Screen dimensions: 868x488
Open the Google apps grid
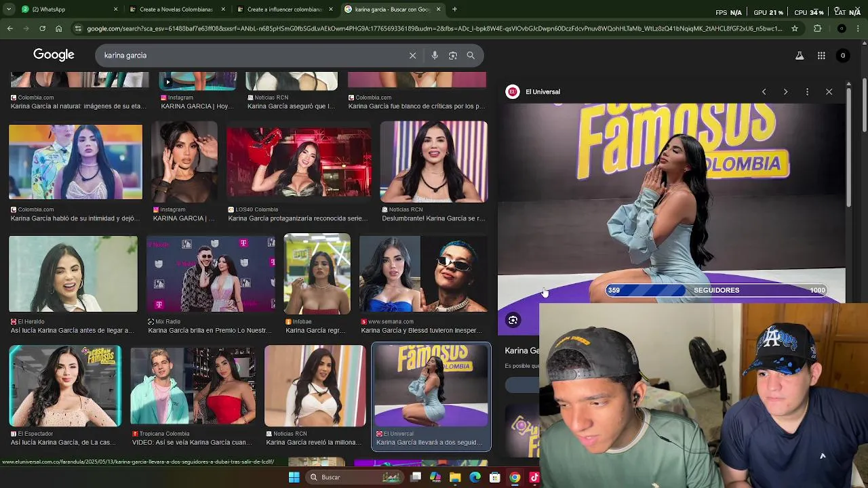point(821,56)
